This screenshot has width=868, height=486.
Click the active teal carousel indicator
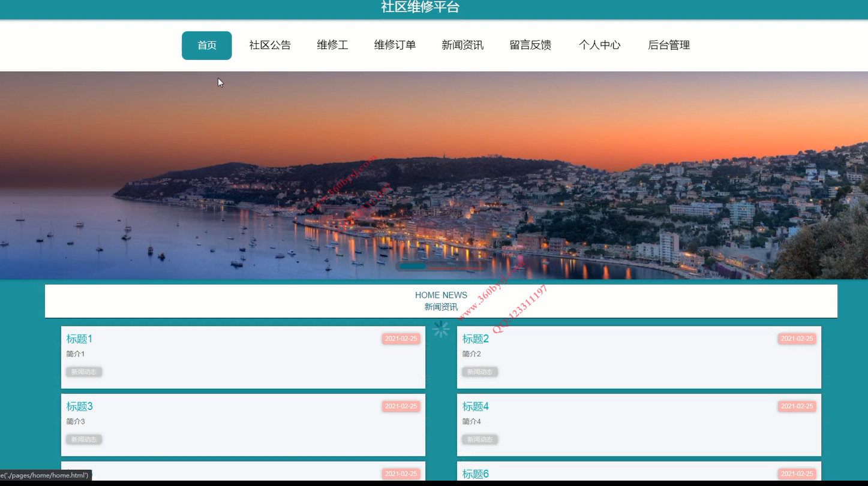(413, 266)
